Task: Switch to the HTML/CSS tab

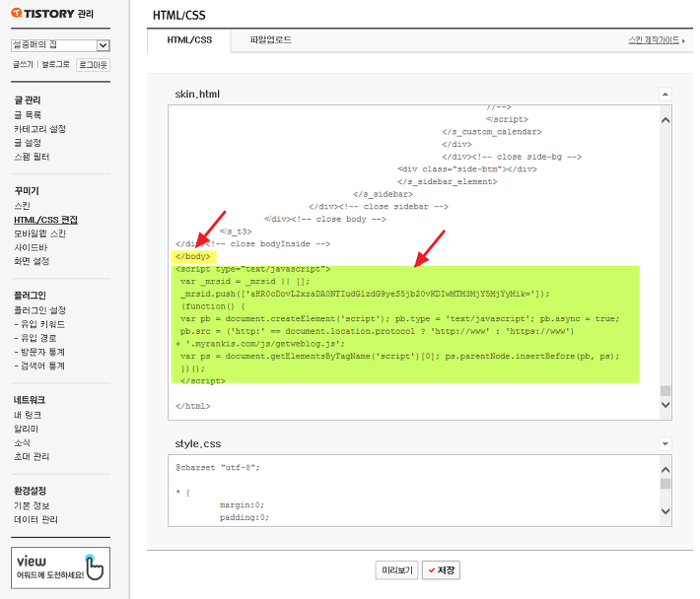Action: [189, 40]
